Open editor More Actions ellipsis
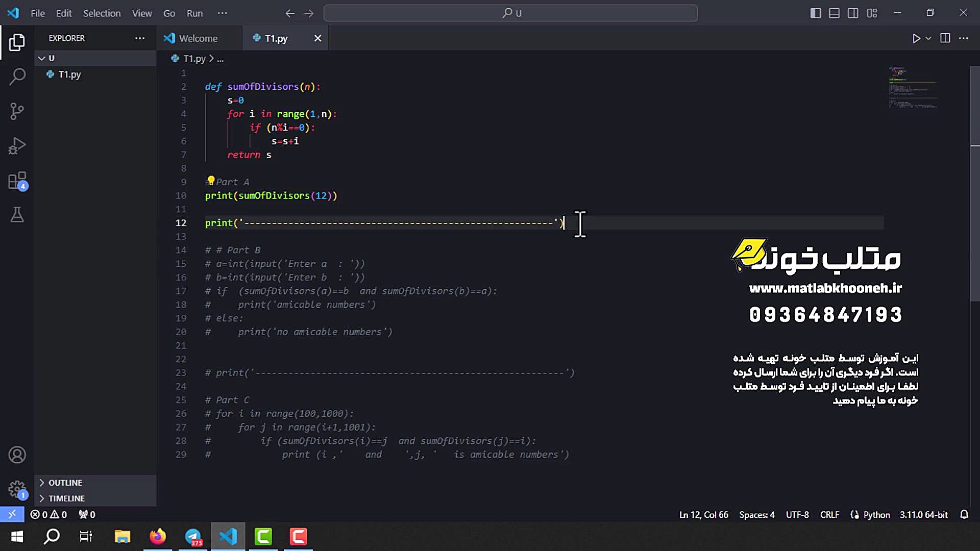The height and width of the screenshot is (551, 980). (964, 38)
